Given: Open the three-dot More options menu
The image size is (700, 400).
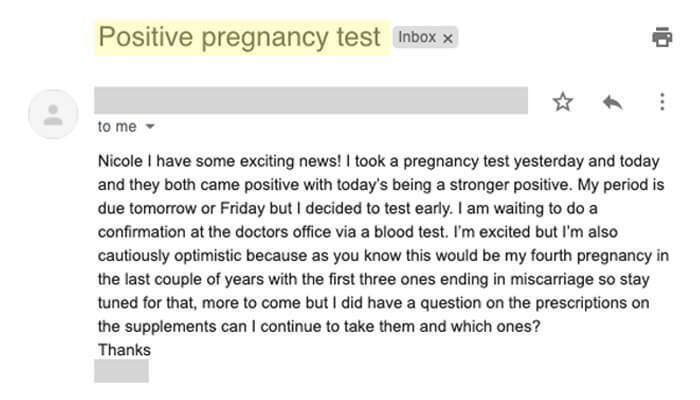Looking at the screenshot, I should (x=662, y=102).
